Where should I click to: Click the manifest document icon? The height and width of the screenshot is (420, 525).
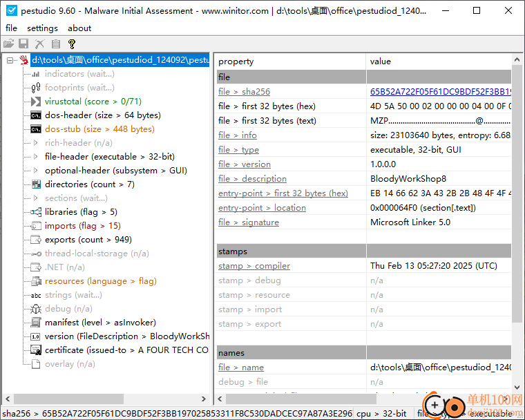coord(36,323)
